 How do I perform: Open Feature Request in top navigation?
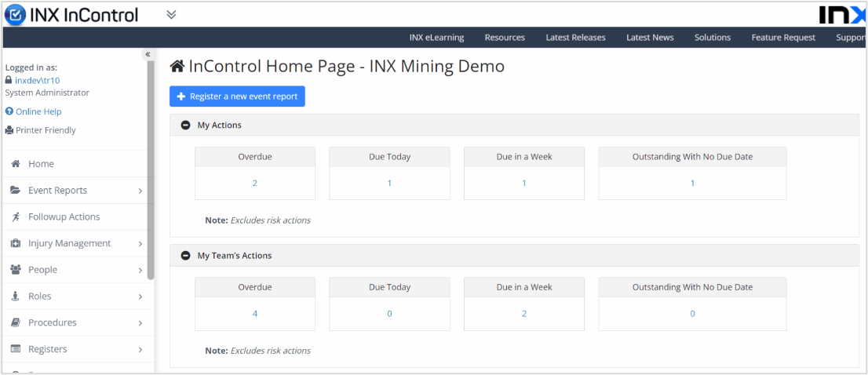783,38
